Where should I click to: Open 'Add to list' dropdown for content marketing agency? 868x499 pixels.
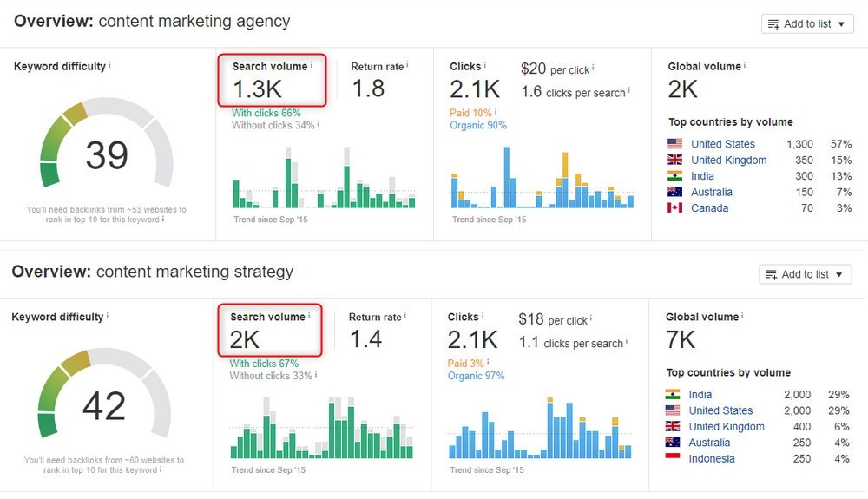pyautogui.click(x=807, y=24)
